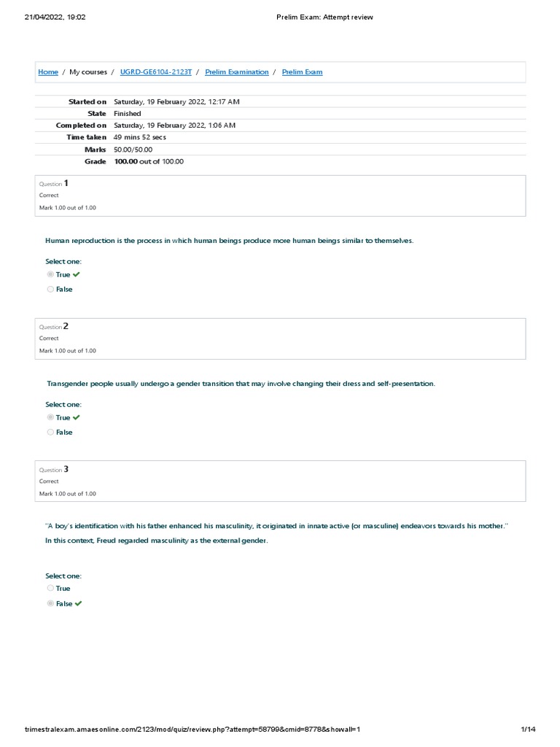Click the My courses breadcrumb text

[88, 72]
